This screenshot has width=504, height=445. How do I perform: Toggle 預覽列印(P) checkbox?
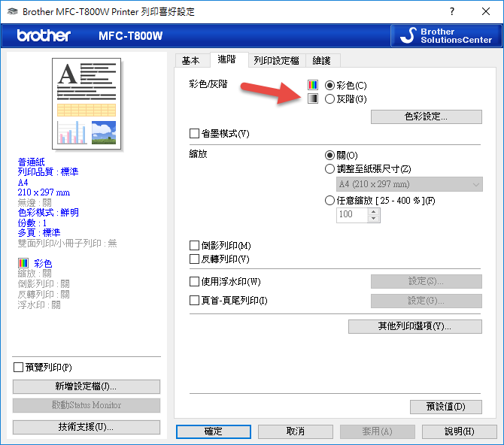tap(18, 367)
